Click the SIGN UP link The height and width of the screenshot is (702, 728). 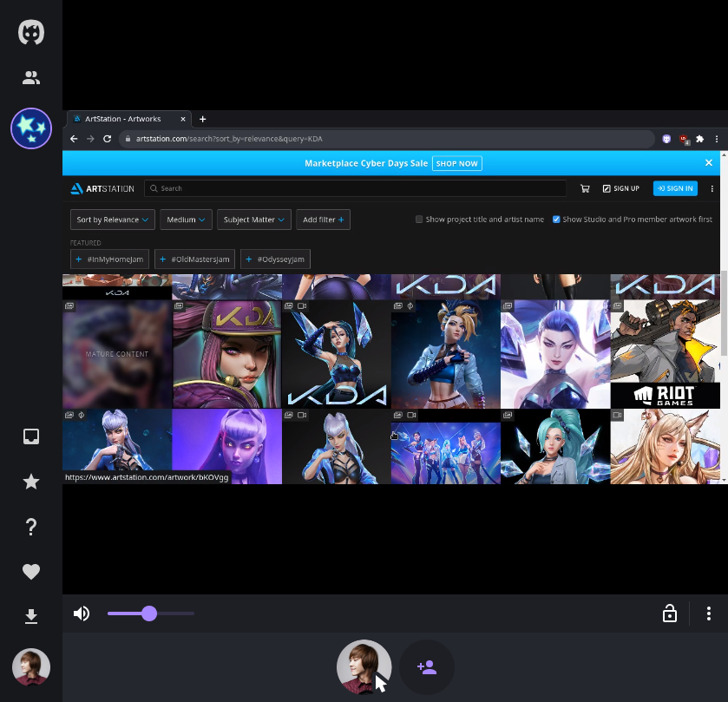pos(620,188)
